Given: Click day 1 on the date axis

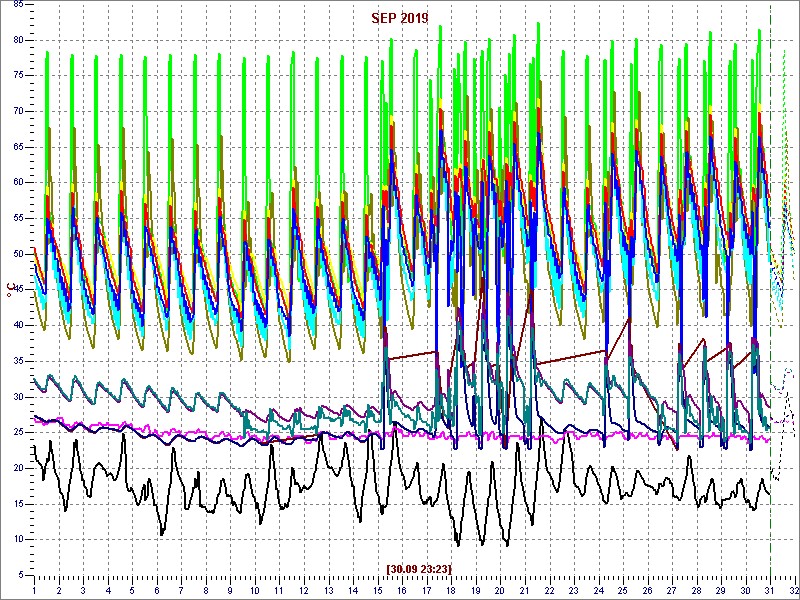Looking at the screenshot, I should tap(34, 591).
